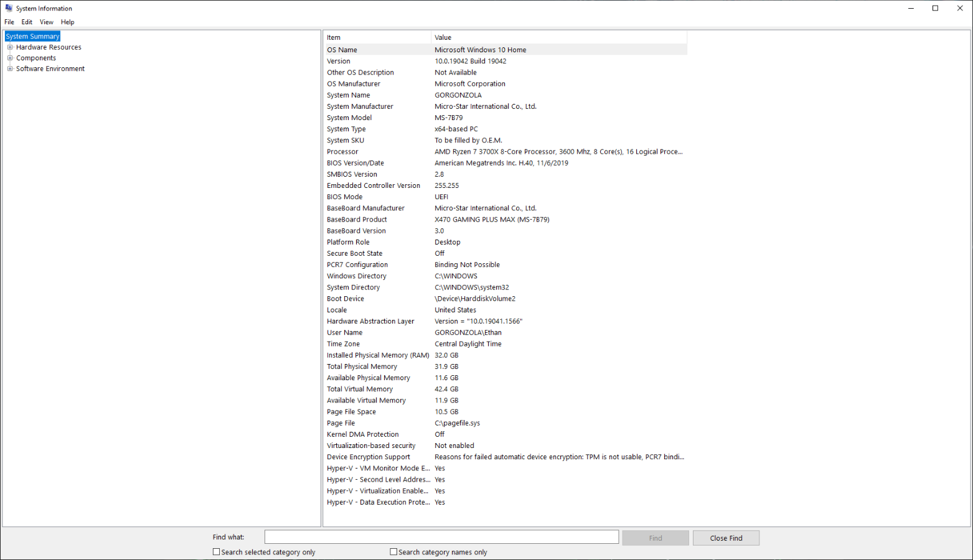Select the Device Encryption Support row
The width and height of the screenshot is (973, 560).
click(505, 457)
